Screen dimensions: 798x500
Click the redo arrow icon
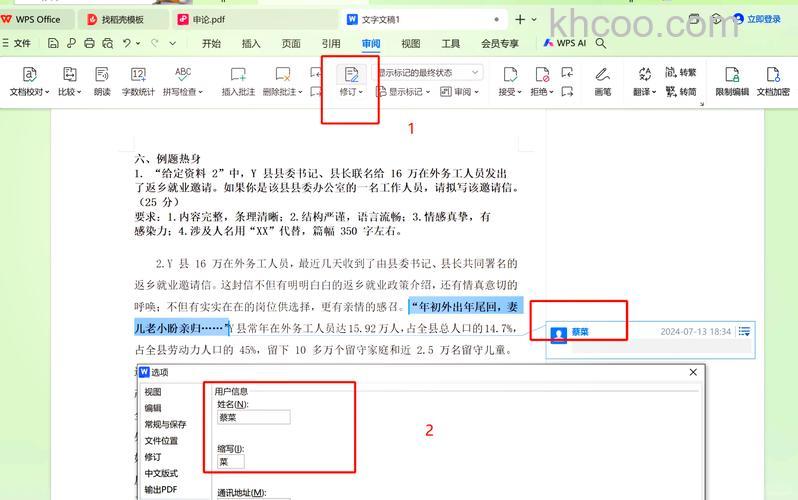coord(155,43)
